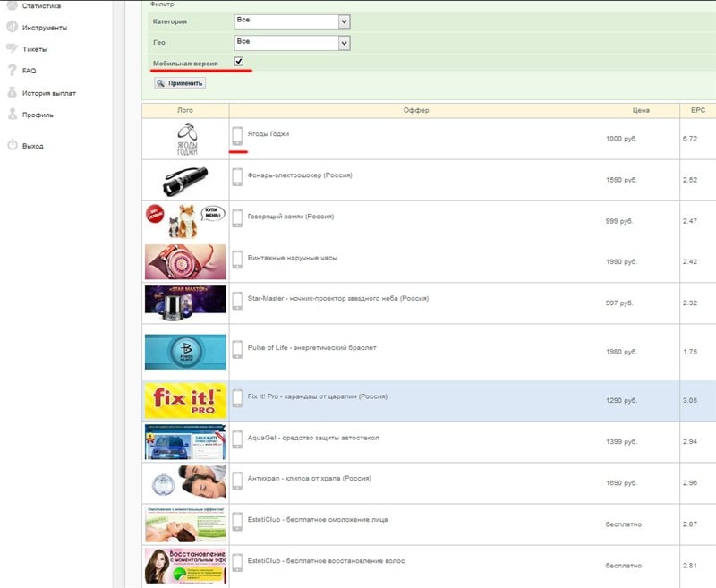This screenshot has height=588, width=716.
Task: Click the price 1000 руб. cell
Action: (x=621, y=139)
